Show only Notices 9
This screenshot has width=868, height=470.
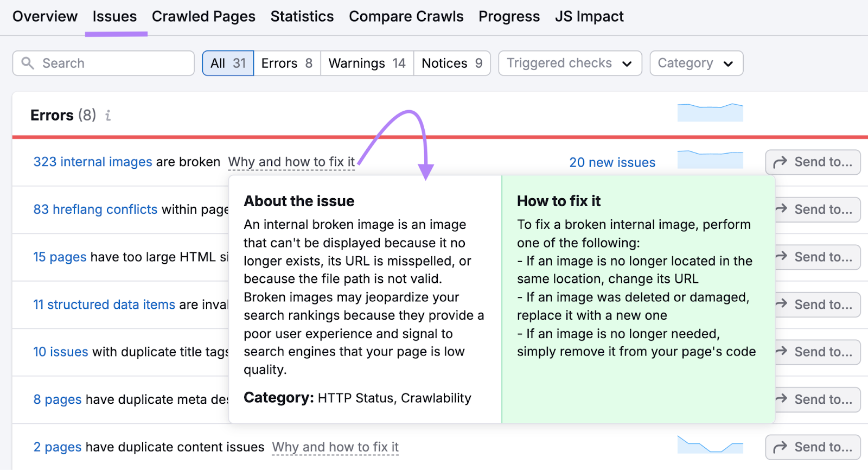451,63
